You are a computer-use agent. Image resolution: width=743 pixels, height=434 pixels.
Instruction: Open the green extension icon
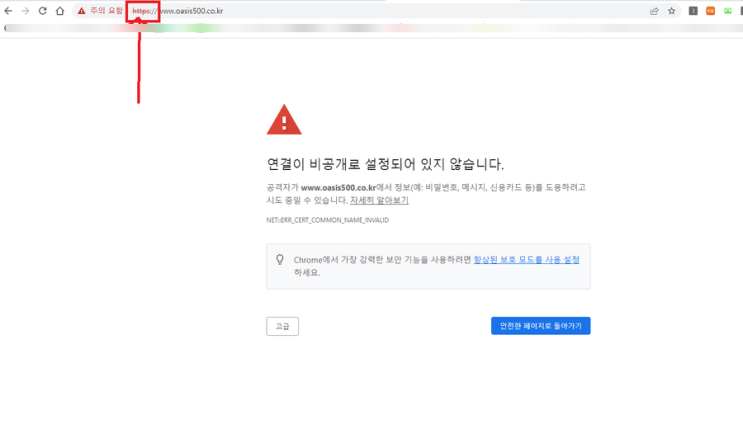click(728, 10)
